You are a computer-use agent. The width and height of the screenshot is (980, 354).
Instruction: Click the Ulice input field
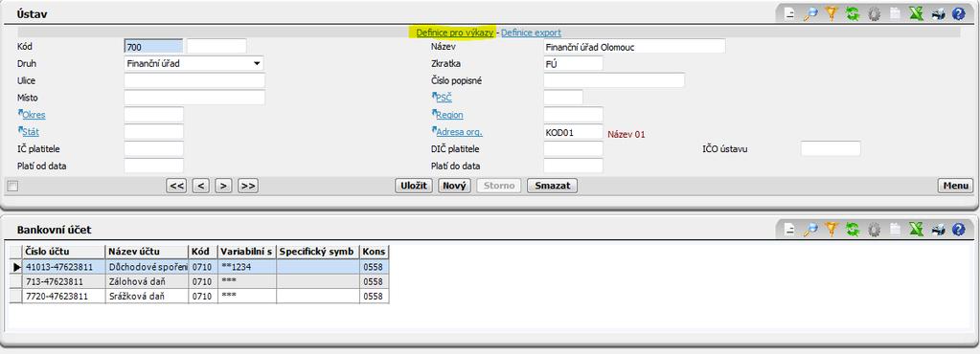194,80
